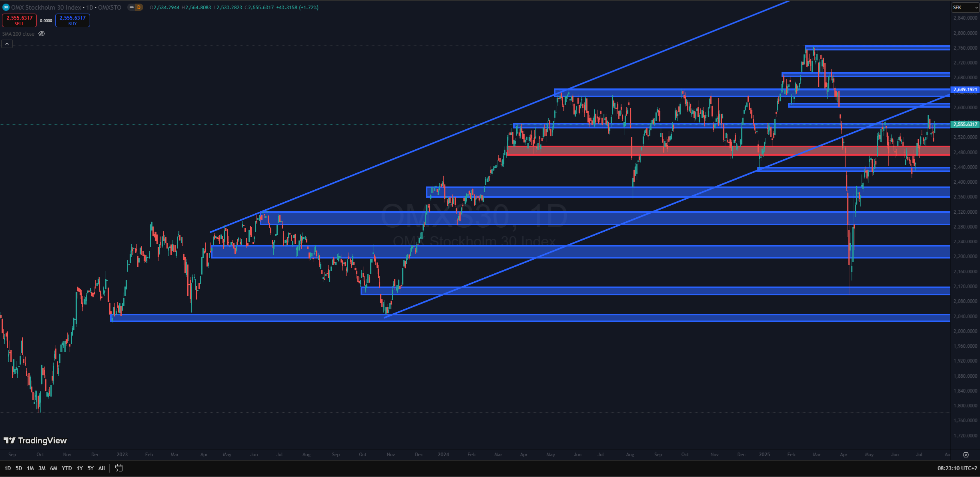The width and height of the screenshot is (980, 477).
Task: Click the OMX 30 symbol logo icon
Action: click(x=6, y=7)
